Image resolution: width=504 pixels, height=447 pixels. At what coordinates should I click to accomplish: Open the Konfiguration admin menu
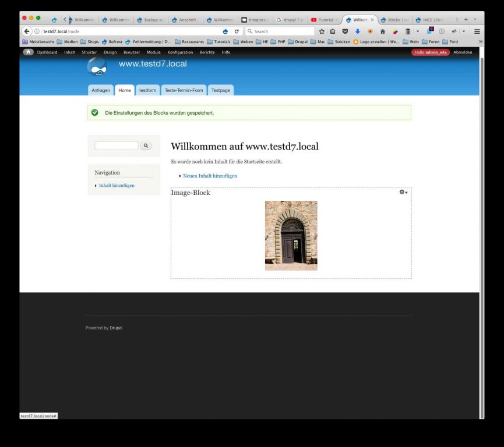tap(180, 52)
